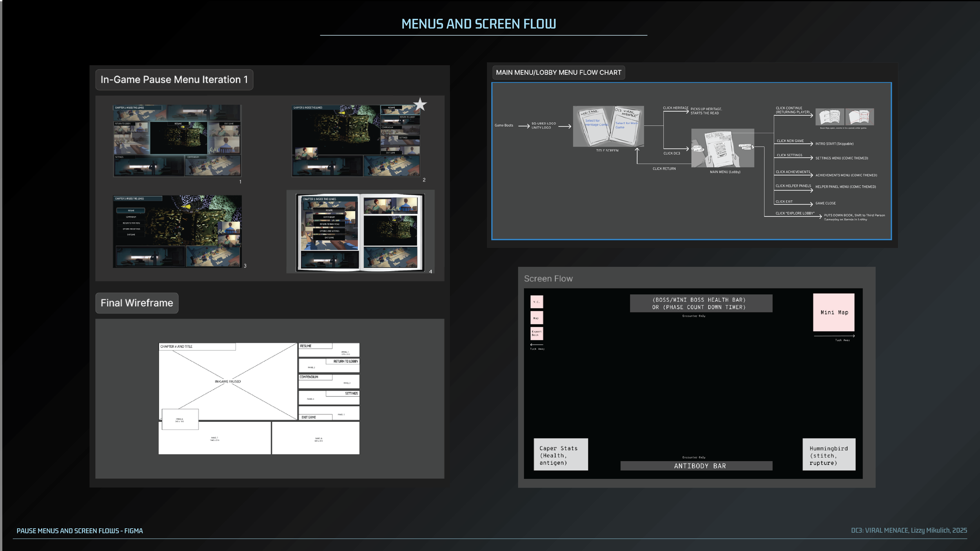Screen dimensions: 980x551
Task: Click the Final Wireframe label
Action: [x=137, y=303]
